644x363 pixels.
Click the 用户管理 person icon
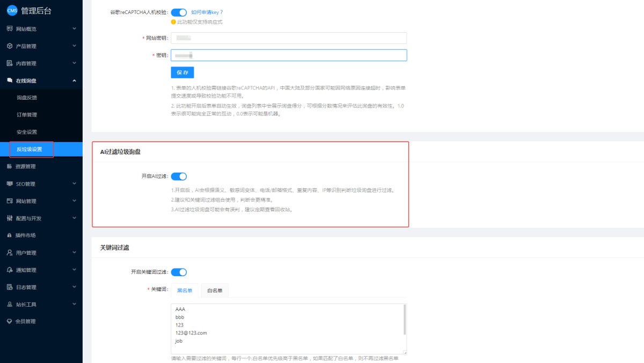(x=10, y=253)
